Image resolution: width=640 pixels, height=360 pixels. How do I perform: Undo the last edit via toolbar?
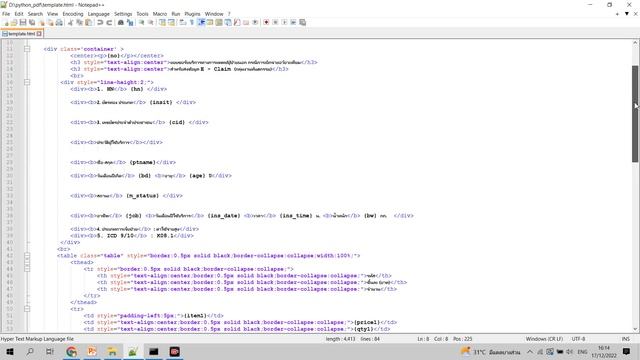pyautogui.click(x=100, y=22)
